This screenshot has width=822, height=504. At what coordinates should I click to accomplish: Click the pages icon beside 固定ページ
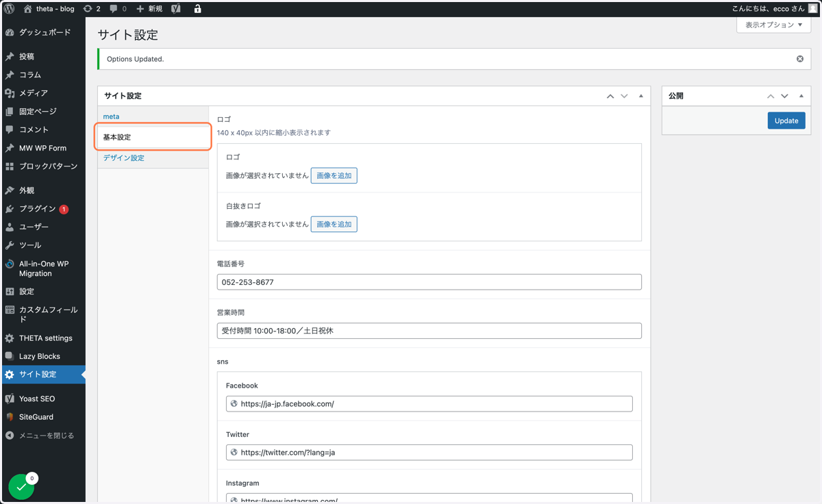pos(10,111)
